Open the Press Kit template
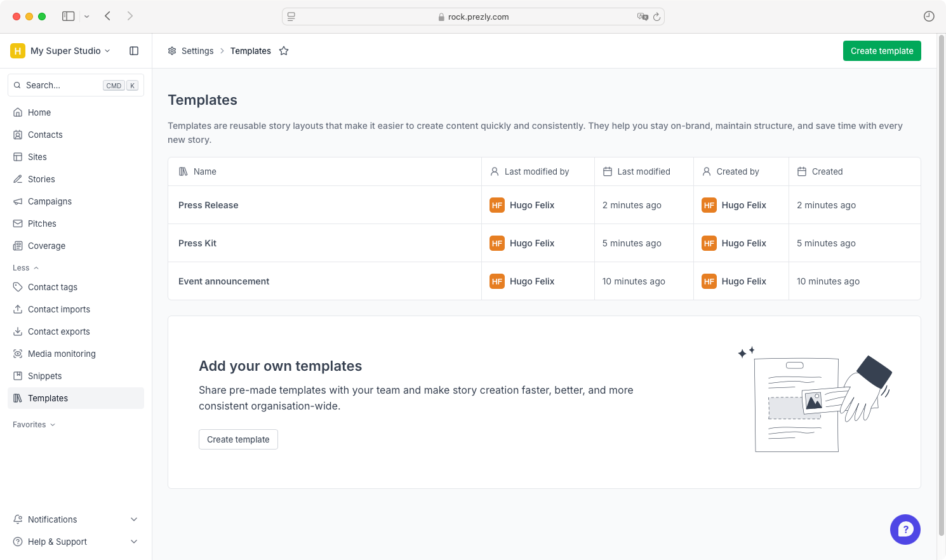Viewport: 946px width, 560px height. point(197,243)
